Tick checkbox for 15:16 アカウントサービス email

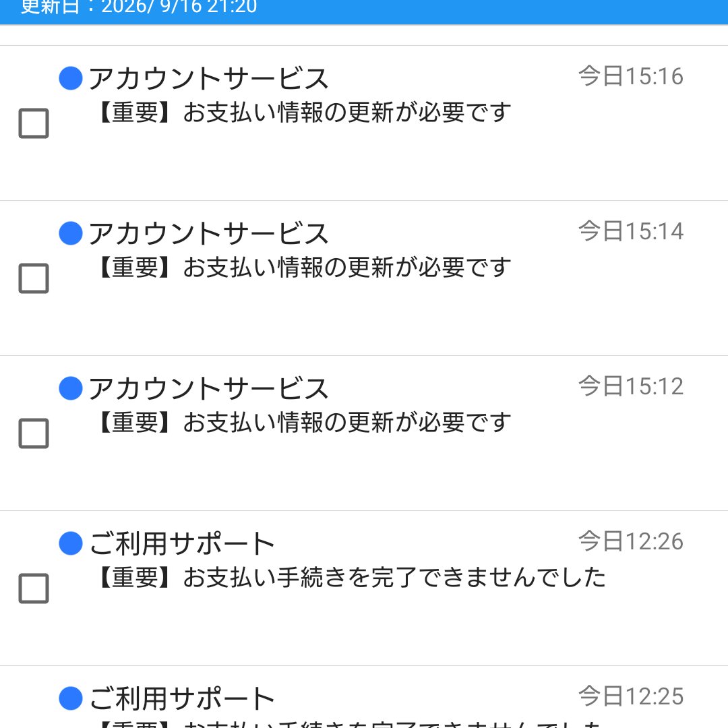(34, 123)
